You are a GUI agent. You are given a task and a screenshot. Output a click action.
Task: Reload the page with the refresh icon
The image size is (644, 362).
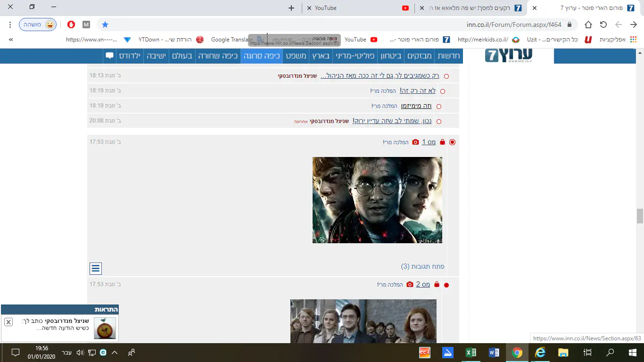(603, 25)
